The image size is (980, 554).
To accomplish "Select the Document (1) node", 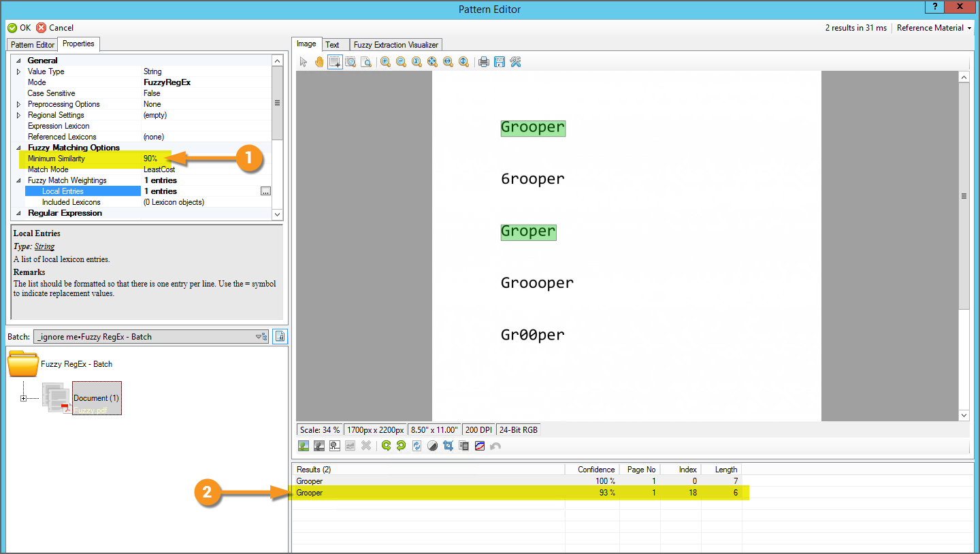I will [96, 397].
